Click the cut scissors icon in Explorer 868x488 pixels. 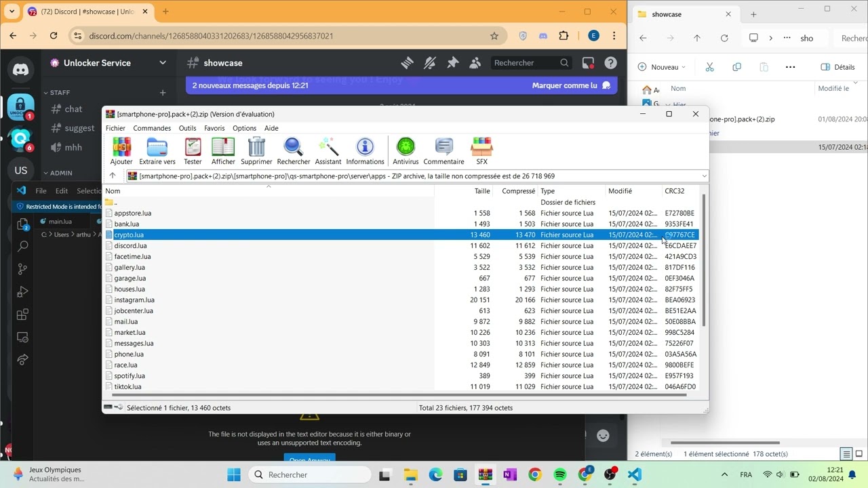(709, 67)
